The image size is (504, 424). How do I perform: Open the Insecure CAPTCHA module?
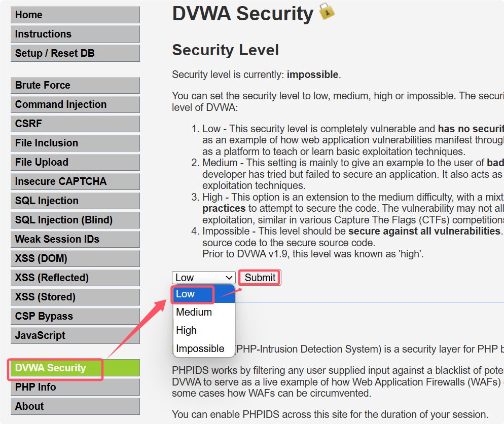click(75, 181)
